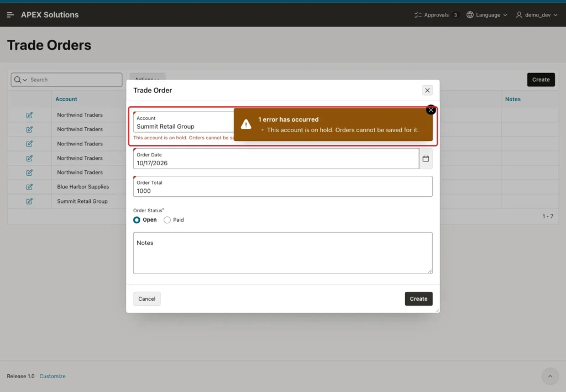Open the demo_dev user menu
Screen dimensions: 566x392
[537, 15]
